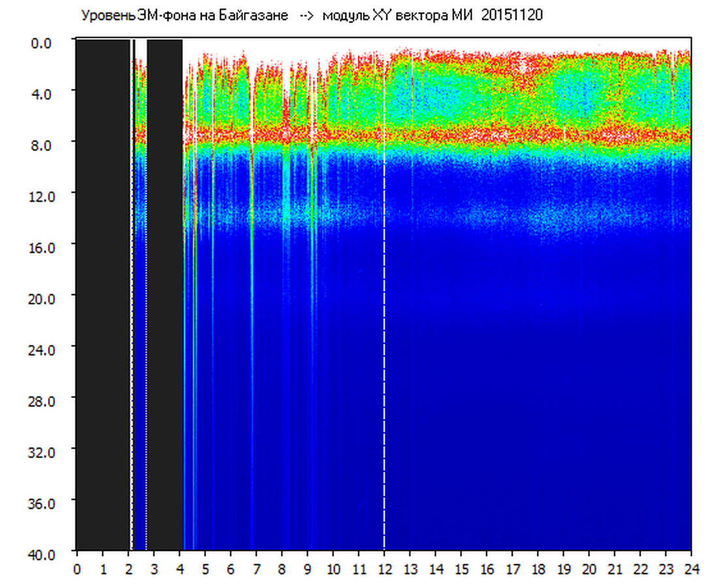Screen dimensions: 716x588
Task: Click the x-axis hour label '24'
Action: coord(691,569)
